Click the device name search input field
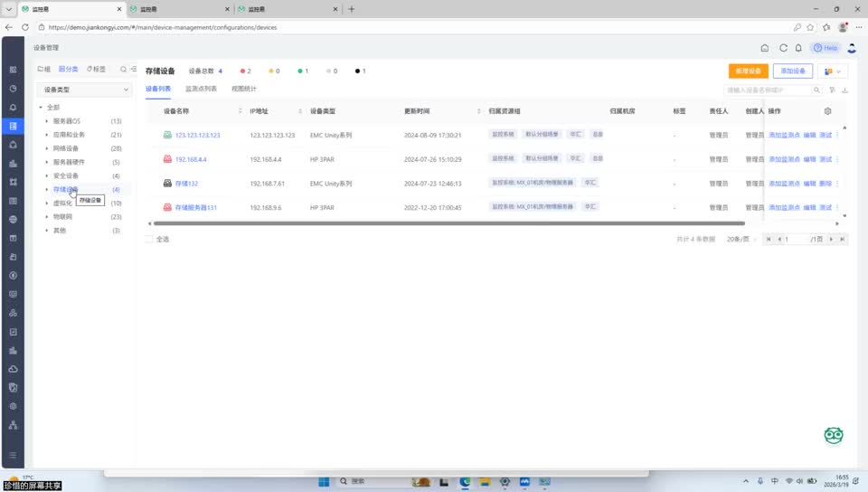 (769, 90)
